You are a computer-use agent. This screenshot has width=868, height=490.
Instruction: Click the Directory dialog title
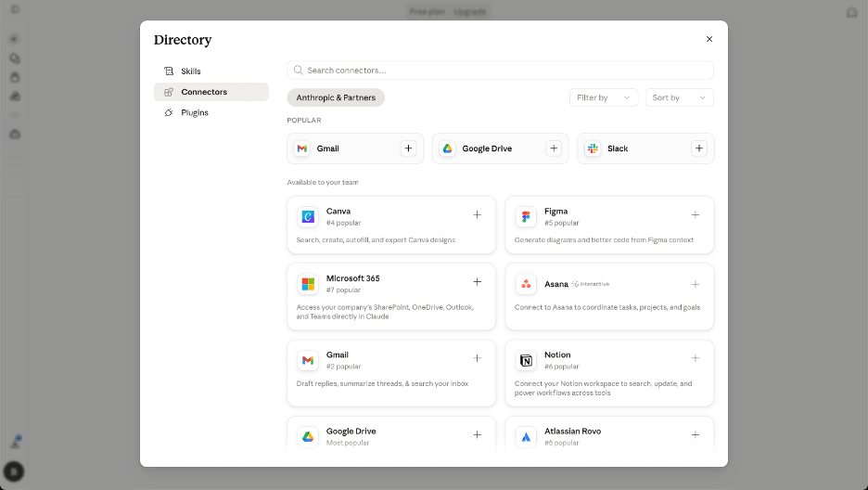coord(183,40)
